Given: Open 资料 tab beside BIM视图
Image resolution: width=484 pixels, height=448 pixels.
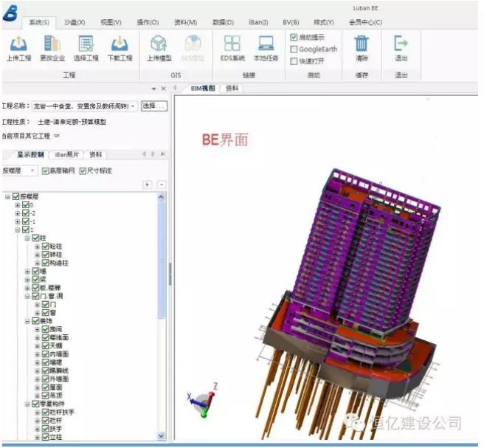Looking at the screenshot, I should tap(232, 89).
